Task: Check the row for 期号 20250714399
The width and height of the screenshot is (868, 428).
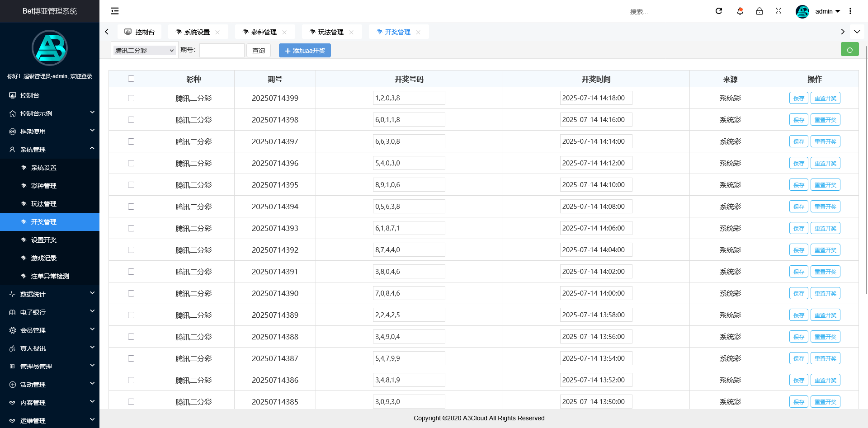Action: 131,98
